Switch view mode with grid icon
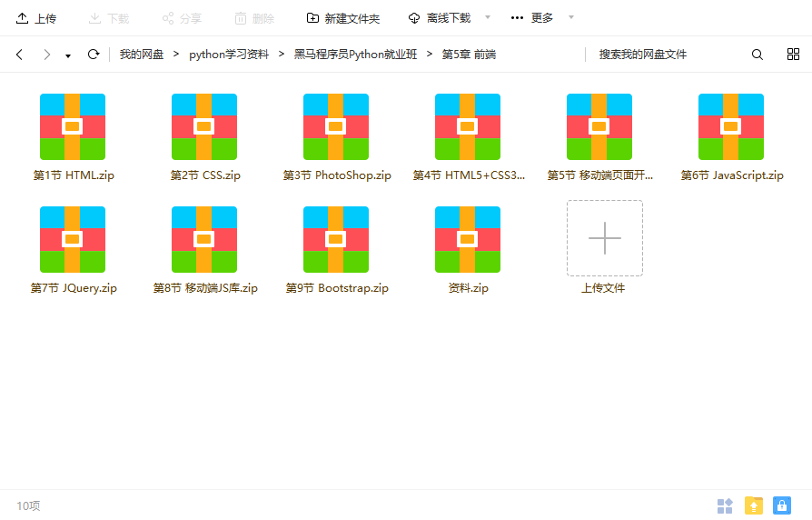The image size is (812, 520). tap(793, 55)
